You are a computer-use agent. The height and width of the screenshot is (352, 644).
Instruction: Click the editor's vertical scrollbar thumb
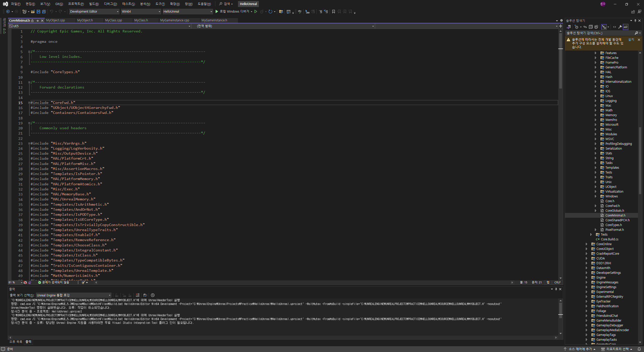pyautogui.click(x=560, y=60)
